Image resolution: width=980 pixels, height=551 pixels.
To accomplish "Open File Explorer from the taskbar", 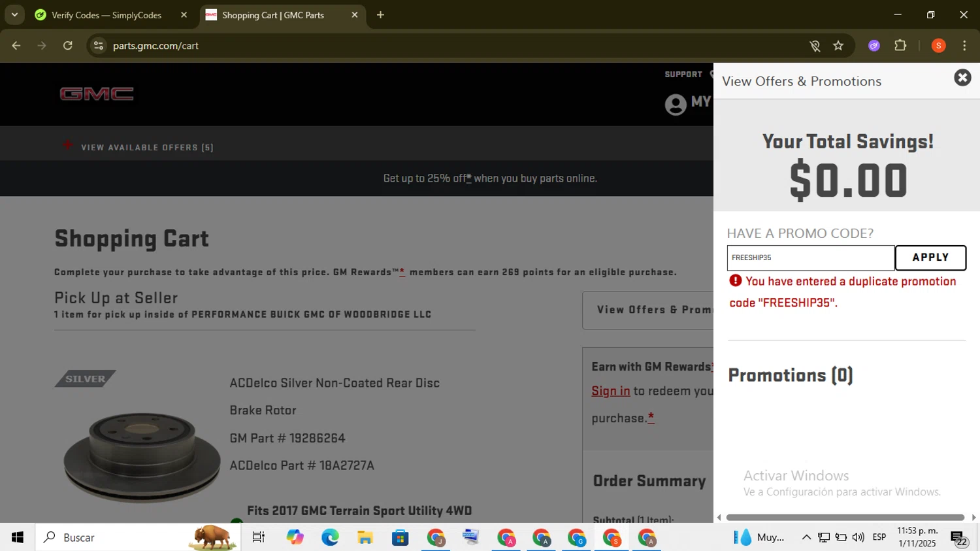I will tap(365, 537).
